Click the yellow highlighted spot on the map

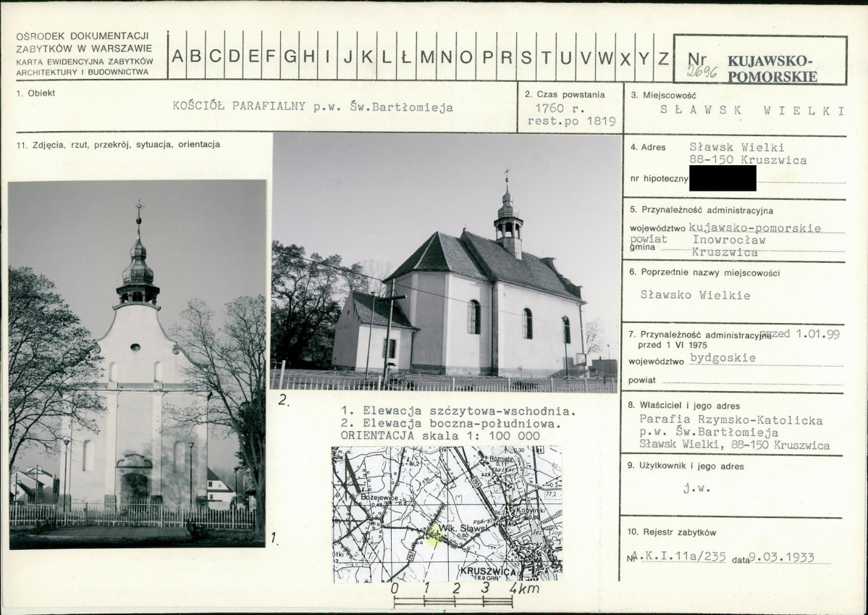[x=434, y=536]
